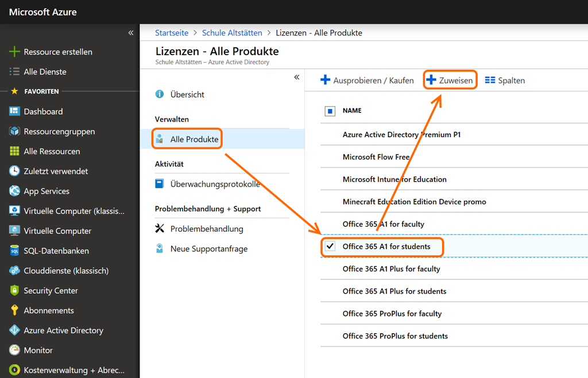The image size is (588, 378).
Task: Select the Microsoft Intune for Education row
Action: pyautogui.click(x=394, y=180)
